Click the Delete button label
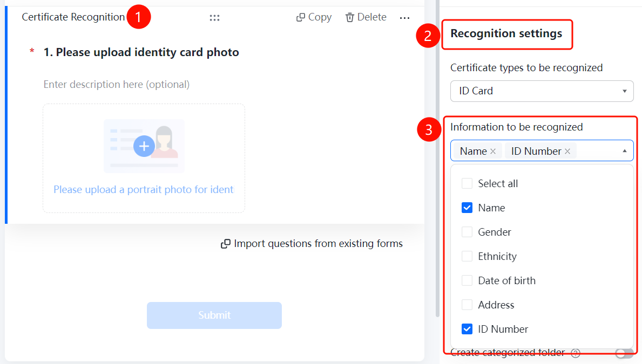This screenshot has height=364, width=642. click(372, 17)
